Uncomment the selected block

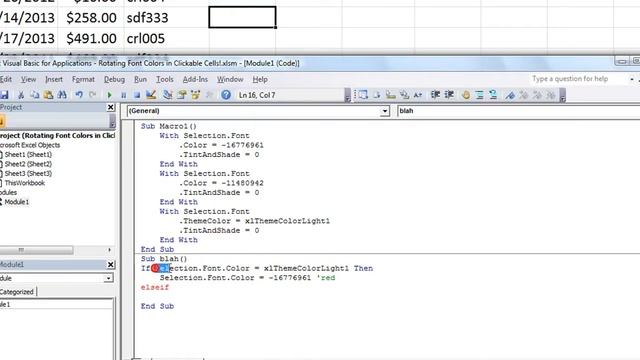coord(493,95)
